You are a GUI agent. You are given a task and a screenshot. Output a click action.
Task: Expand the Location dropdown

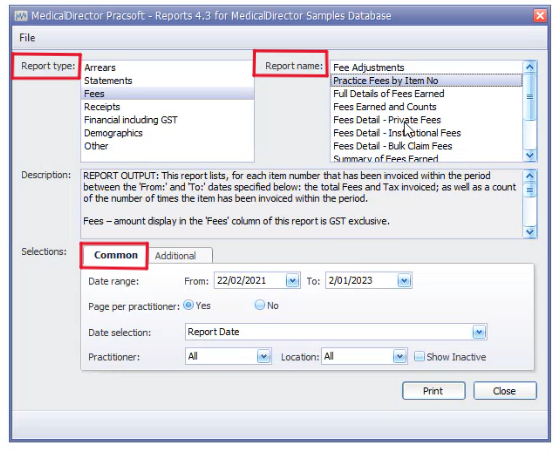(x=400, y=356)
